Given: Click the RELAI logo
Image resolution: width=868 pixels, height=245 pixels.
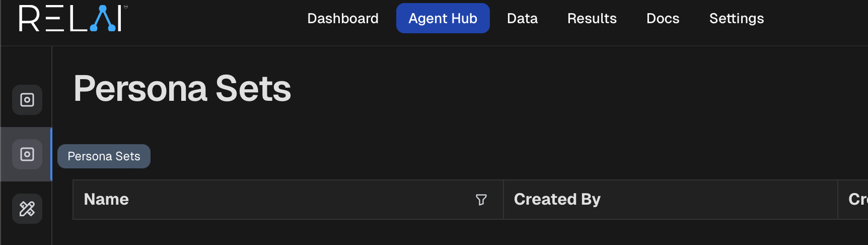Looking at the screenshot, I should pyautogui.click(x=73, y=19).
